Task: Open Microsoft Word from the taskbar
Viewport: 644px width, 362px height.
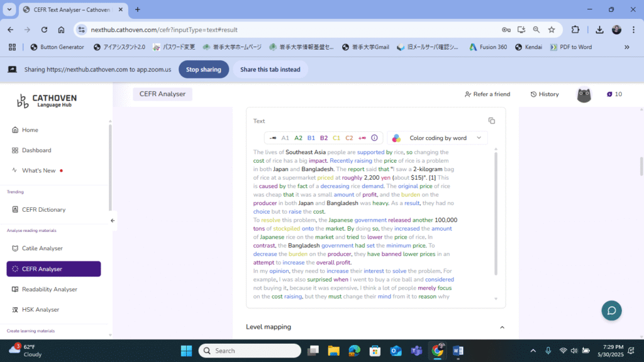Action: pyautogui.click(x=458, y=351)
